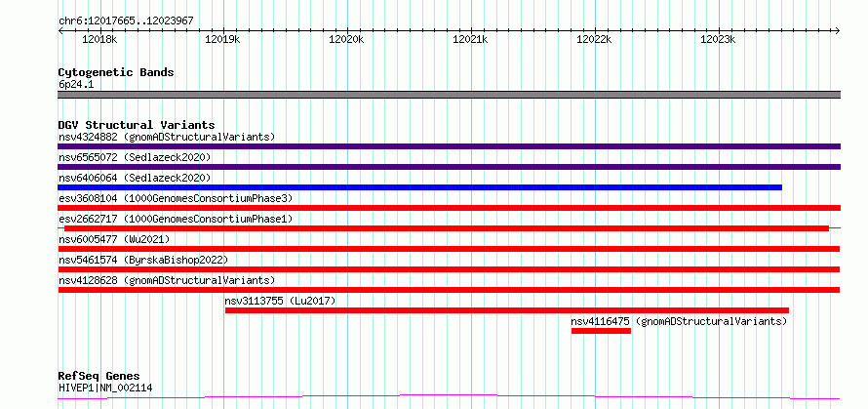This screenshot has width=868, height=409.
Task: Click the 12022k ruler tick label
Action: (595, 39)
